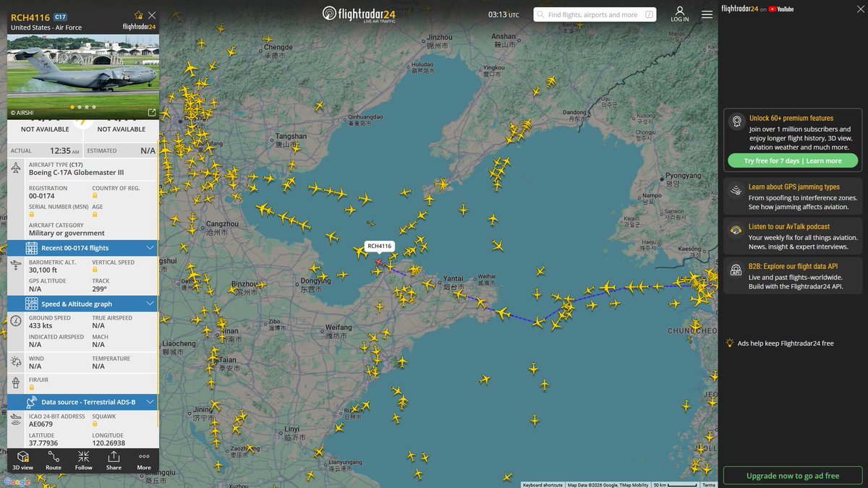The width and height of the screenshot is (868, 488).
Task: Click registration value 00-0174
Action: click(41, 196)
